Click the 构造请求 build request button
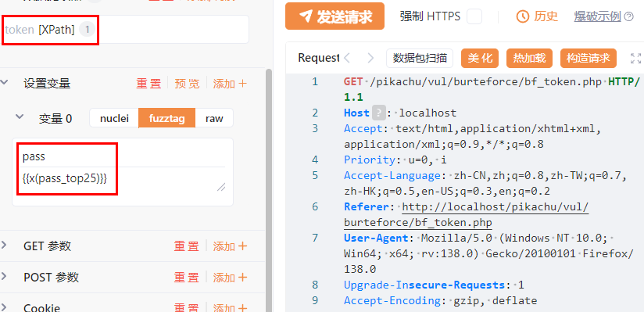Image resolution: width=644 pixels, height=312 pixels. pyautogui.click(x=589, y=58)
